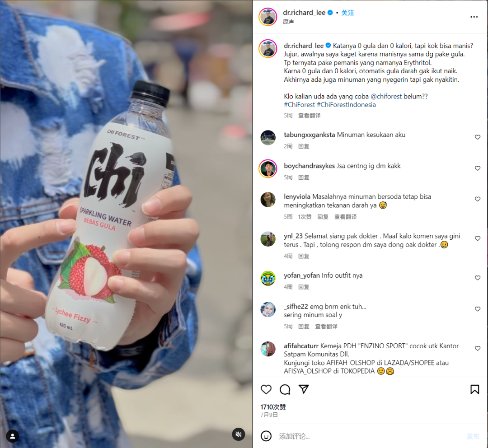Open the comment bubble icon

[x=285, y=389]
